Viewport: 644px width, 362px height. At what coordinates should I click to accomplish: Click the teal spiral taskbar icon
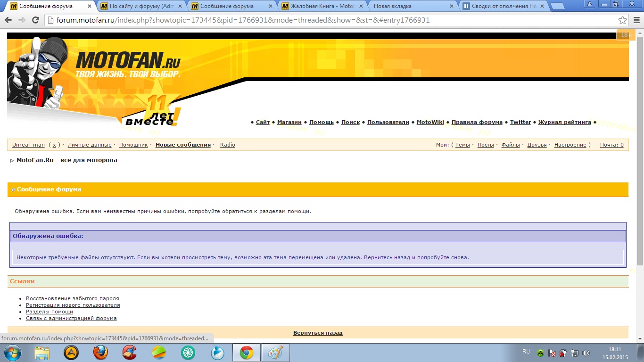[188, 353]
